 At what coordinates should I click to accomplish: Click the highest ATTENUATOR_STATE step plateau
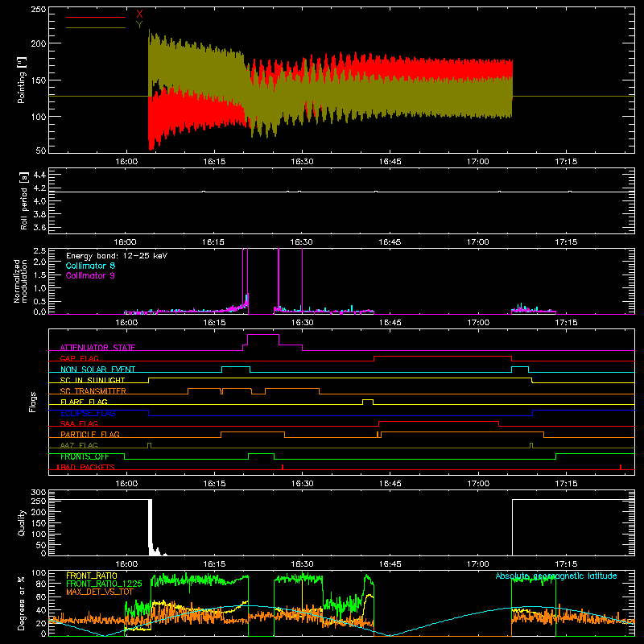coord(263,335)
